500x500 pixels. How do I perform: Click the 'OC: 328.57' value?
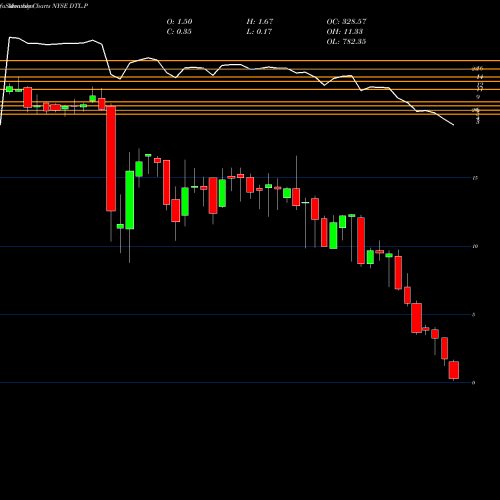(346, 22)
